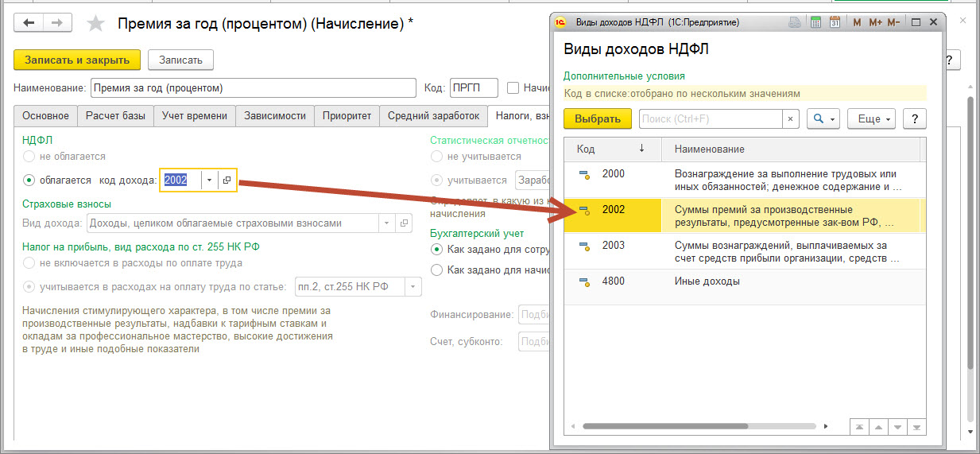Sort by the Код column header
Viewport: 980px width, 454px height.
[612, 149]
